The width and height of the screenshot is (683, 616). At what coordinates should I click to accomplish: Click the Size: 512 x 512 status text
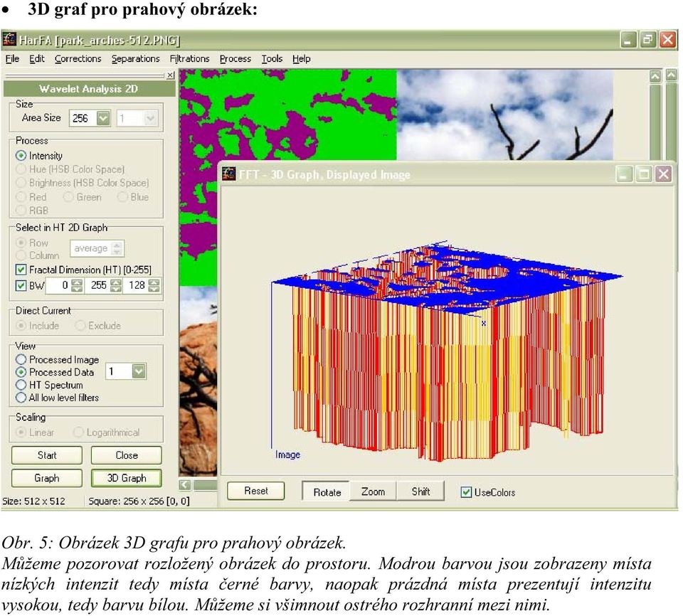tap(33, 501)
